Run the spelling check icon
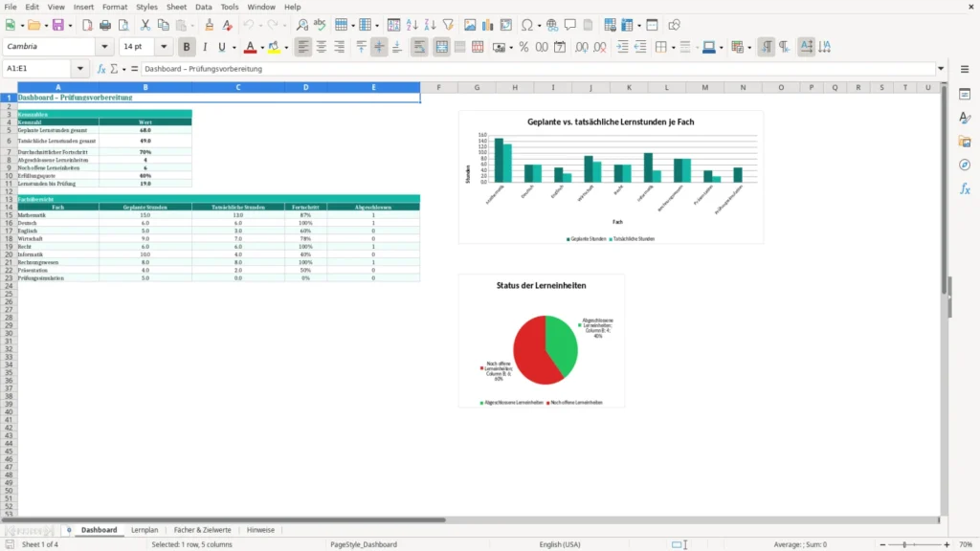 (320, 25)
